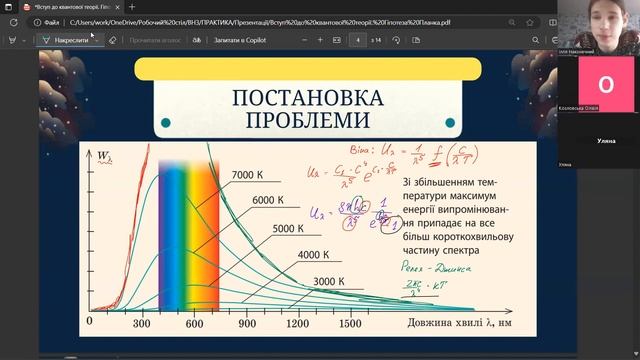The image size is (640, 360).
Task: Click the participant video thumbnail
Action: point(598,27)
